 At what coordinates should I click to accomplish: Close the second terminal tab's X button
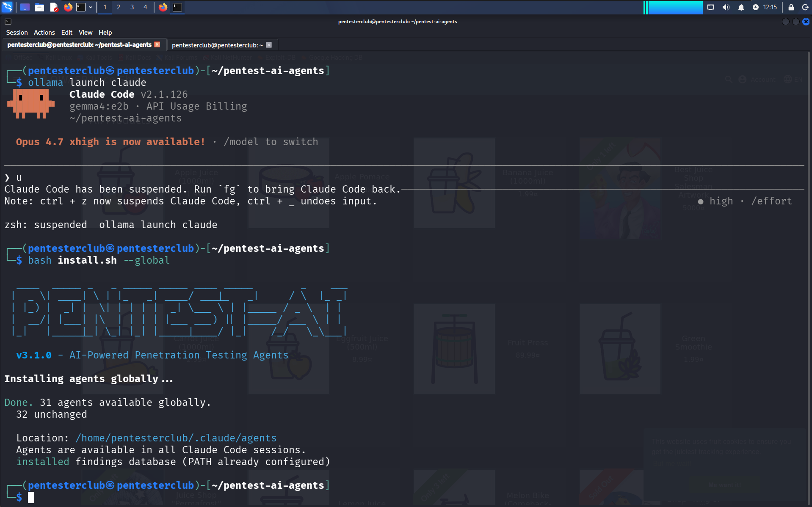pos(269,45)
